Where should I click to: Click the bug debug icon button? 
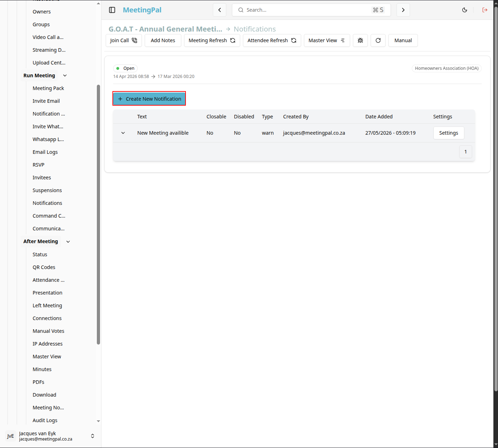[x=360, y=40]
